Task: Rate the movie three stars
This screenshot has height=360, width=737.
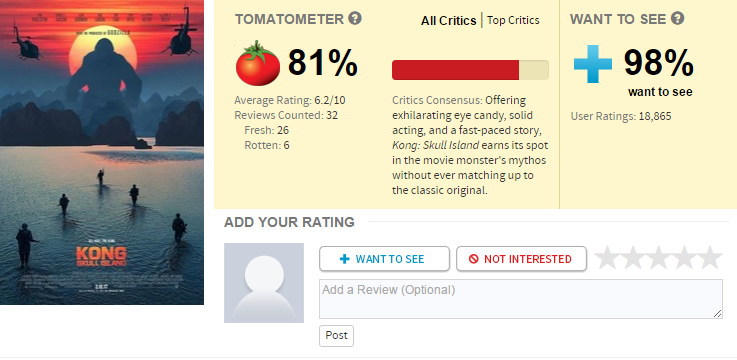Action: tap(659, 258)
